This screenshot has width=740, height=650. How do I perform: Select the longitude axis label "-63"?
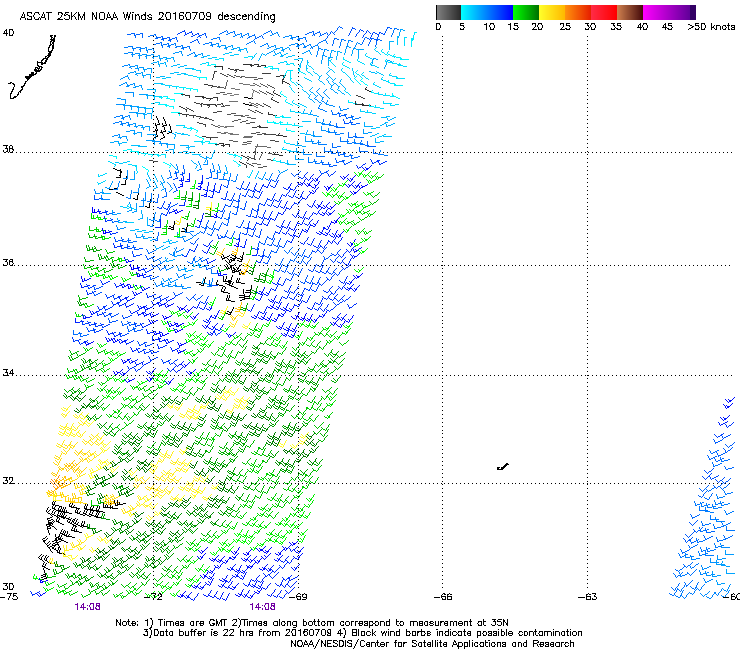pyautogui.click(x=588, y=597)
